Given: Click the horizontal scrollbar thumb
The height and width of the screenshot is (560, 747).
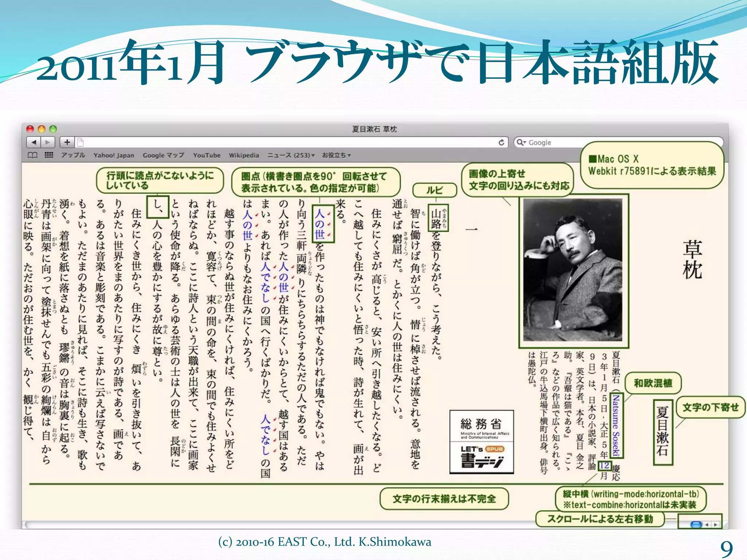Looking at the screenshot, I should coord(696,524).
